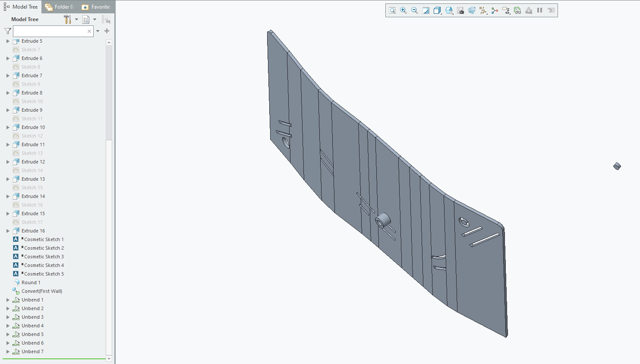The width and height of the screenshot is (640, 364).
Task: Expand the Extrude 5 tree node
Action: coord(7,41)
